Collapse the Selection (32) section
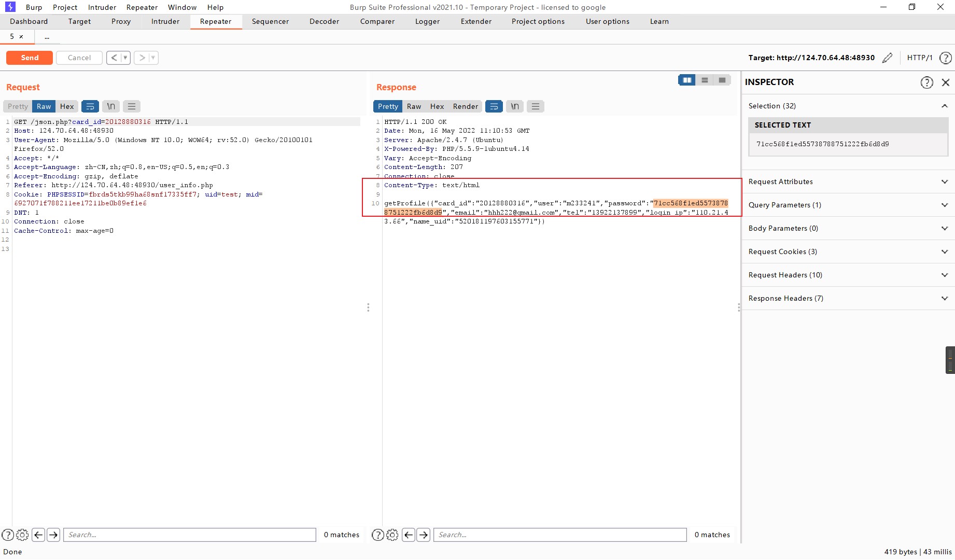This screenshot has height=560, width=955. pos(945,106)
